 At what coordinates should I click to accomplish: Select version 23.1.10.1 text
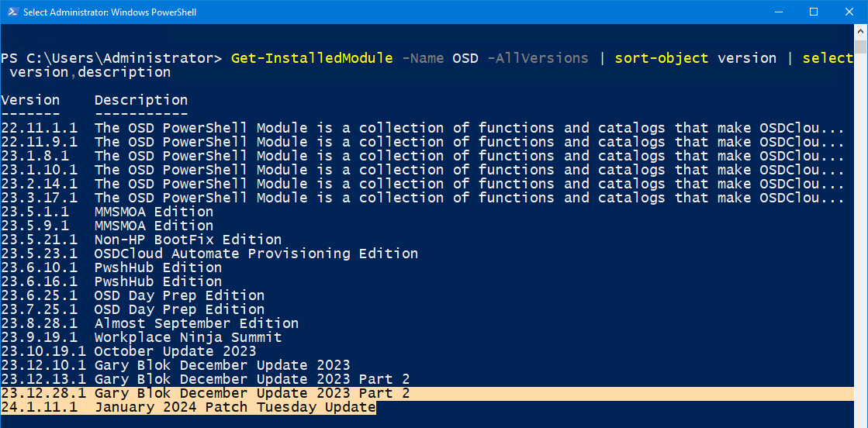pyautogui.click(x=40, y=170)
